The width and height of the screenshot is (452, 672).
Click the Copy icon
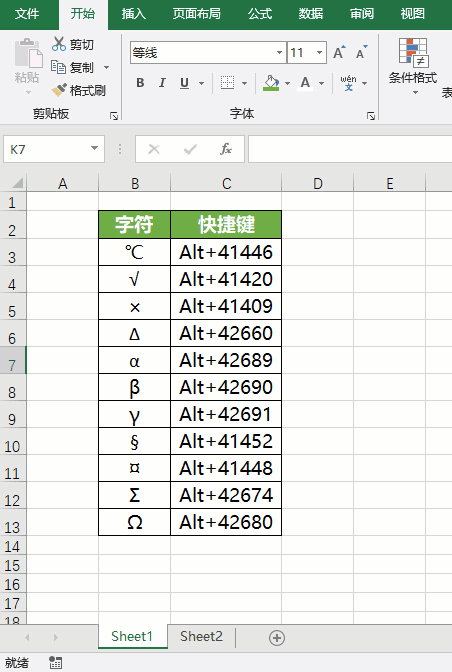coord(58,67)
